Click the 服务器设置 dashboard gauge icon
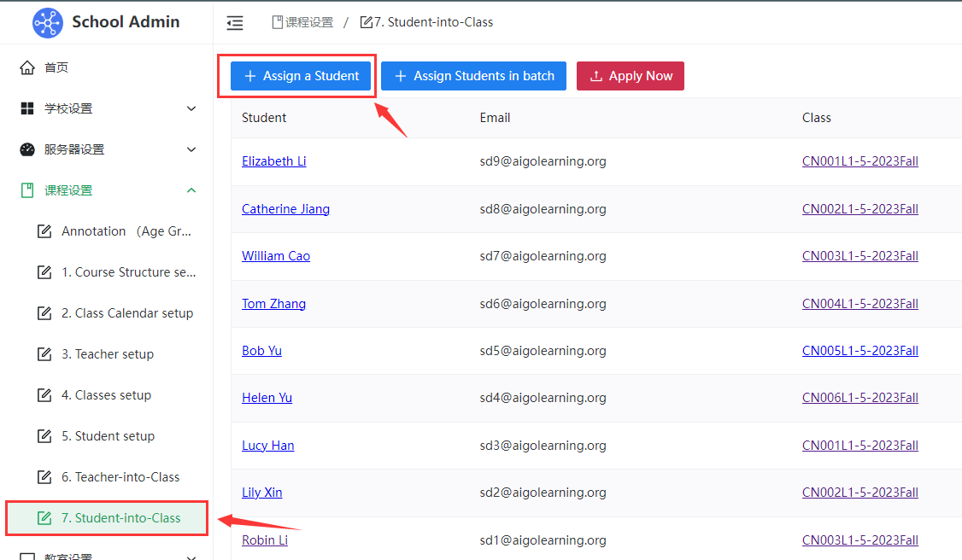 tap(27, 149)
